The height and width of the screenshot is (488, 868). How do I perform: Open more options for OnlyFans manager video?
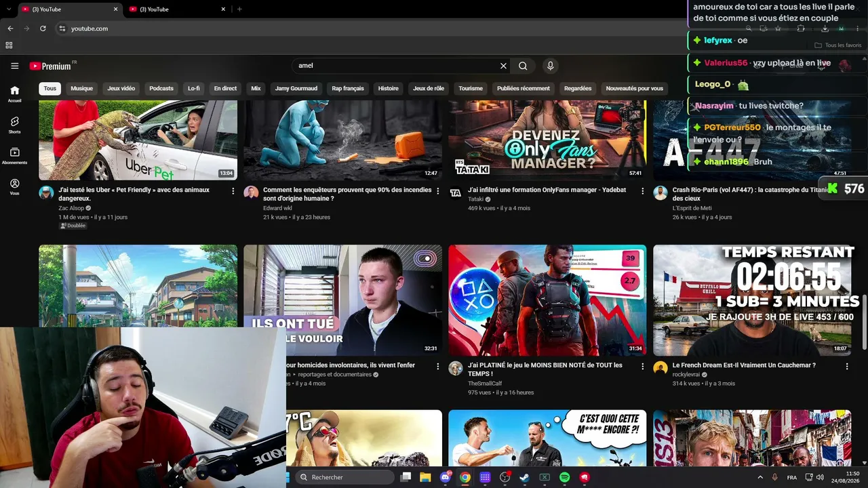point(643,191)
